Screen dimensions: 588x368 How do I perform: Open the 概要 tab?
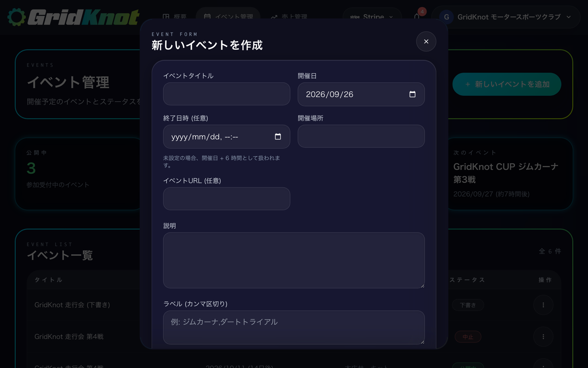175,17
